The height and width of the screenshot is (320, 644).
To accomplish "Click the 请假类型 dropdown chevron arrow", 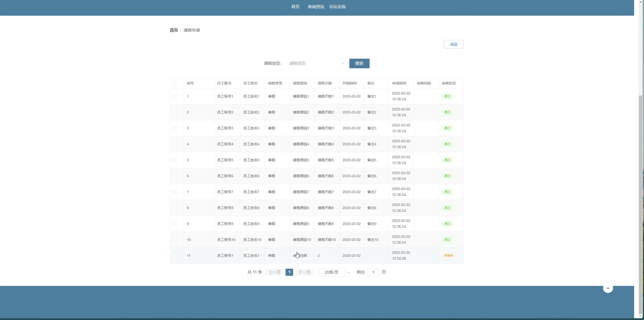I will 342,63.
